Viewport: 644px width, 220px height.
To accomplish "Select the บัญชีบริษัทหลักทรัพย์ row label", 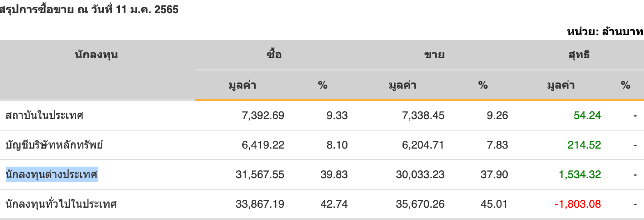I will click(54, 145).
